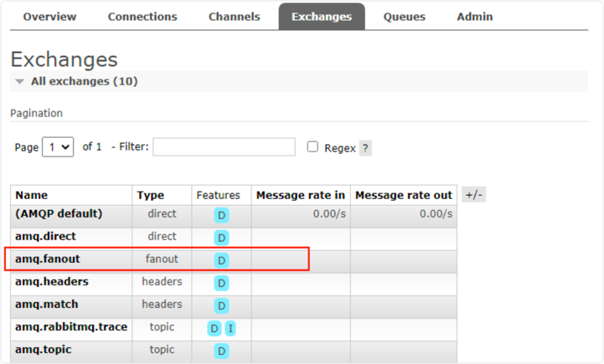This screenshot has height=364, width=604.
Task: Click the D badge in amq.topic row
Action: tap(221, 351)
